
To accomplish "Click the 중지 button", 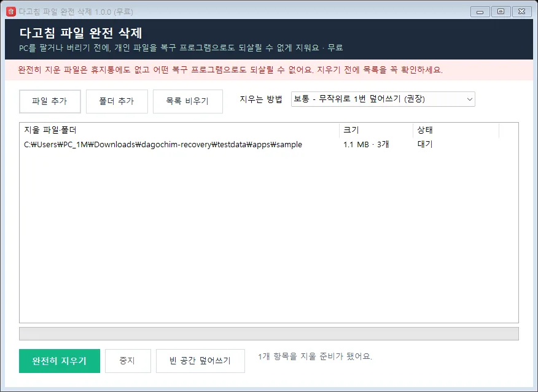I will pos(128,361).
